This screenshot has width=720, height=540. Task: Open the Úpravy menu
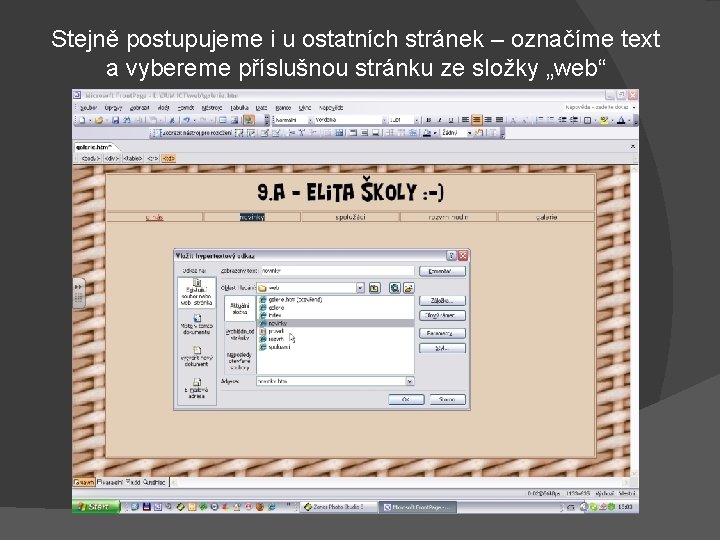[x=113, y=107]
